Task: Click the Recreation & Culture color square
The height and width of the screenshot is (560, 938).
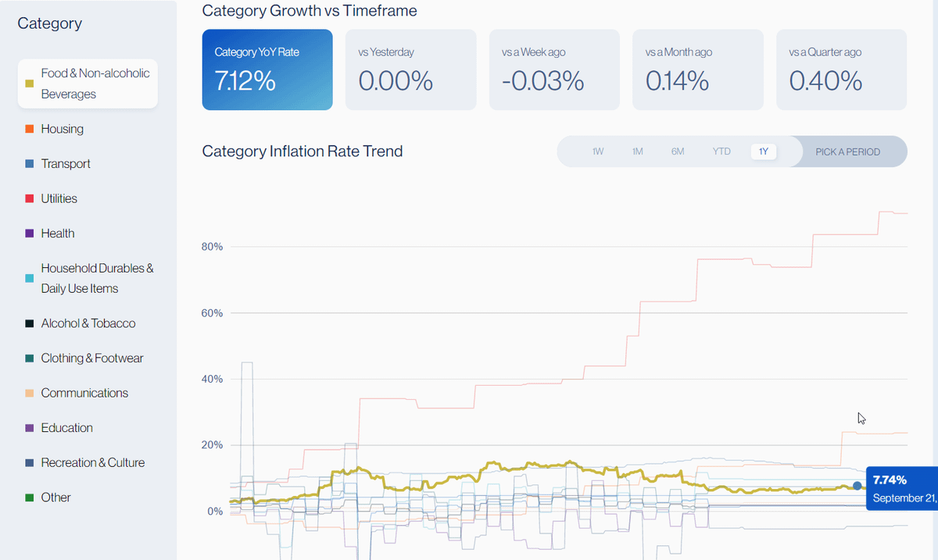Action: click(x=29, y=463)
